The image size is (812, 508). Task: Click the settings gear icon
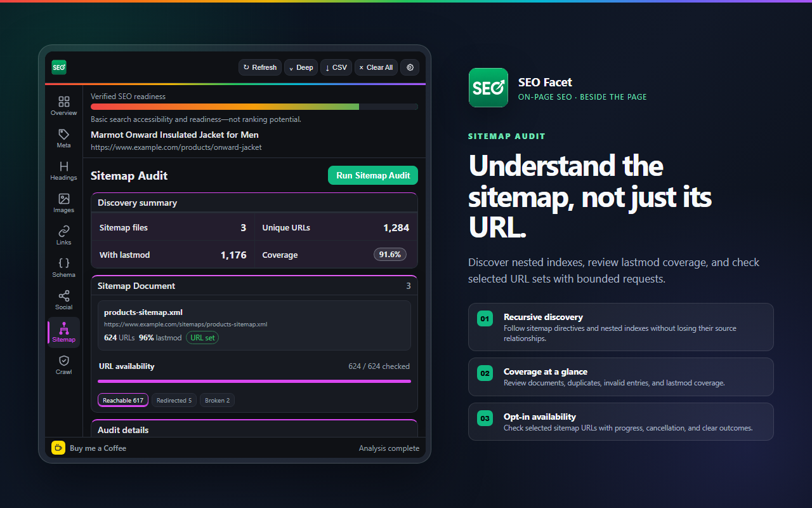[410, 67]
